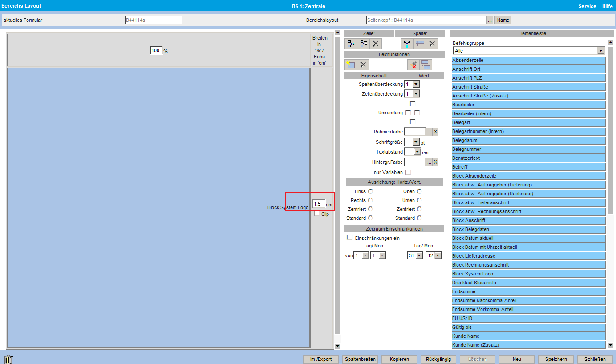Select the 'Links' horizontal alignment radio
The height and width of the screenshot is (364, 616).
pyautogui.click(x=370, y=191)
